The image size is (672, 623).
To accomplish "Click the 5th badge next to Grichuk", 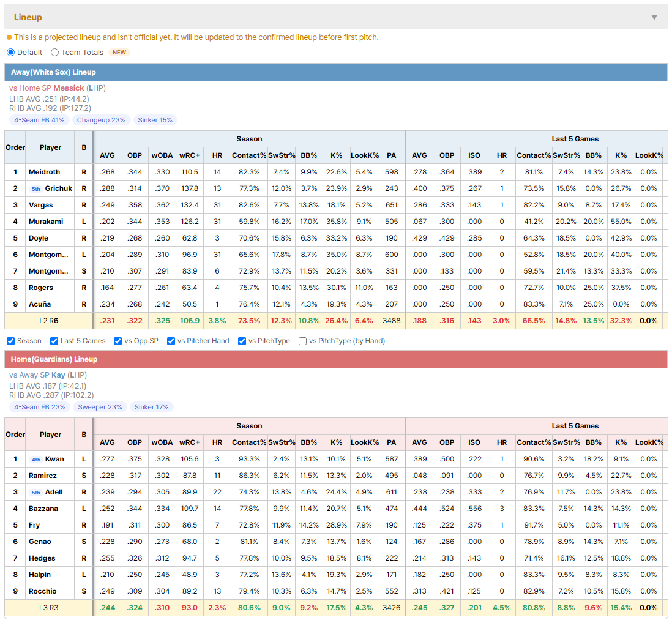I will [x=36, y=189].
